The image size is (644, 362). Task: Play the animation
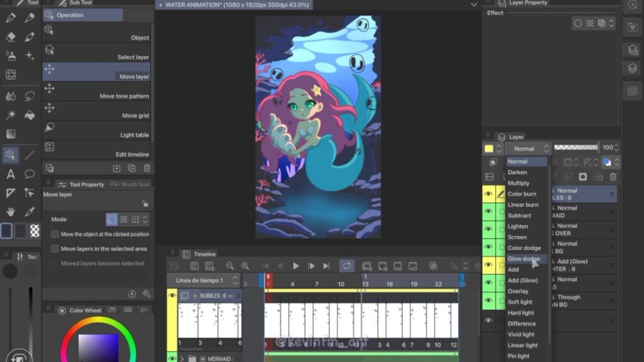click(x=296, y=266)
